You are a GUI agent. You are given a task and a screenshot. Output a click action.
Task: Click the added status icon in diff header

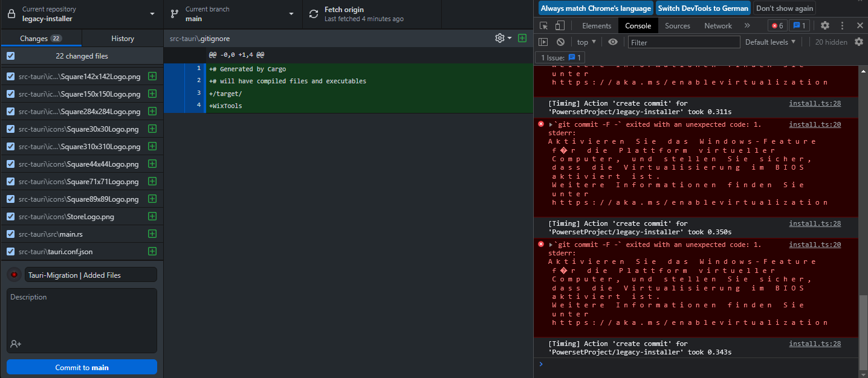point(522,38)
